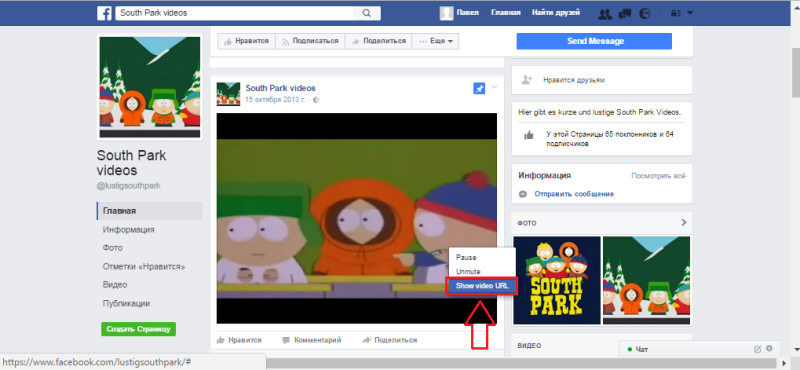Image resolution: width=800 pixels, height=370 pixels.
Task: Click the Send Message button
Action: tap(594, 41)
